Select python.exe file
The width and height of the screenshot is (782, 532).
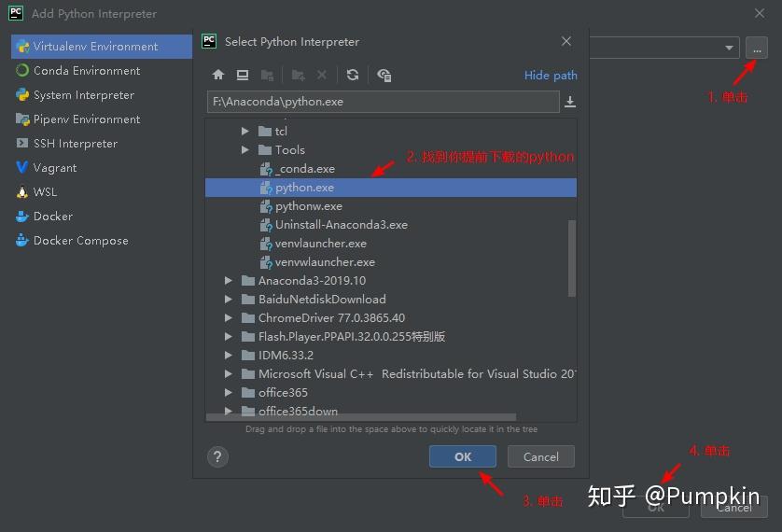click(x=390, y=188)
